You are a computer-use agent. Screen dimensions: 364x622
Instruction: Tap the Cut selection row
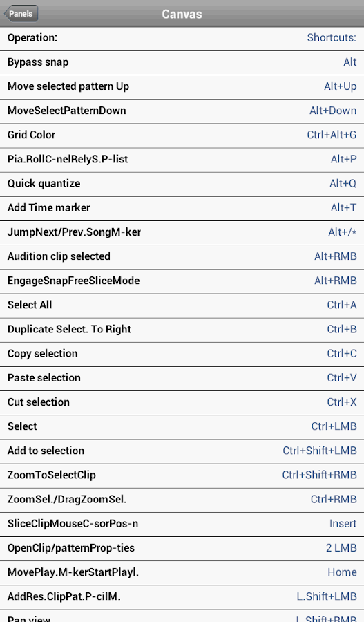(182, 403)
